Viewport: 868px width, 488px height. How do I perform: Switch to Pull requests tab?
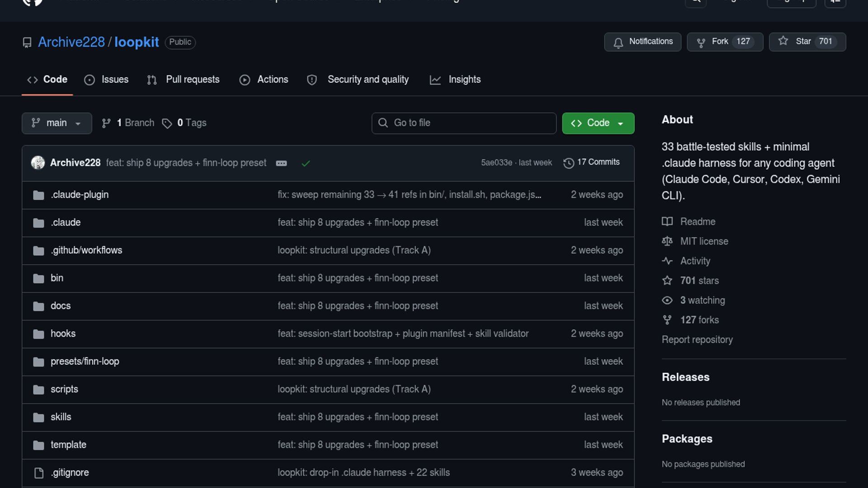[184, 80]
